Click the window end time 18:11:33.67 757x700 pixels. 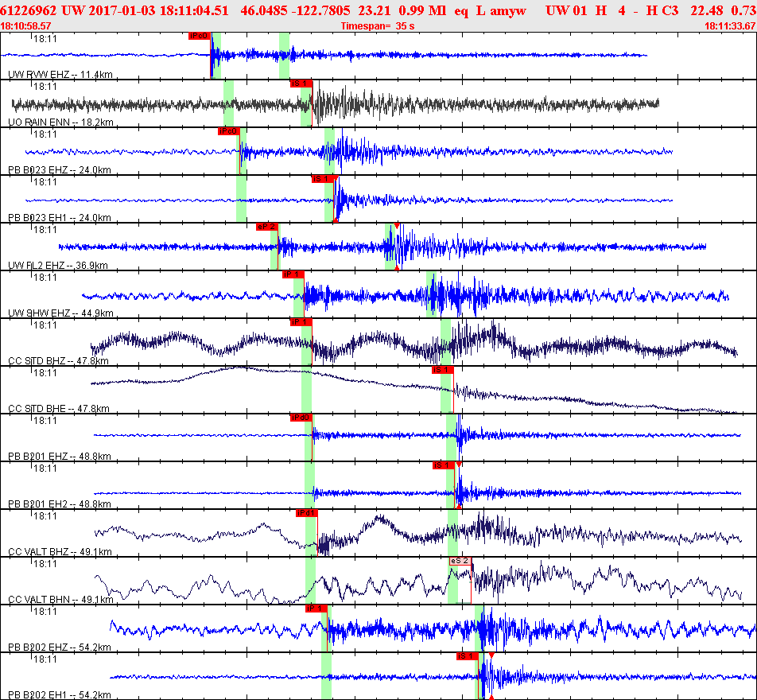(731, 26)
